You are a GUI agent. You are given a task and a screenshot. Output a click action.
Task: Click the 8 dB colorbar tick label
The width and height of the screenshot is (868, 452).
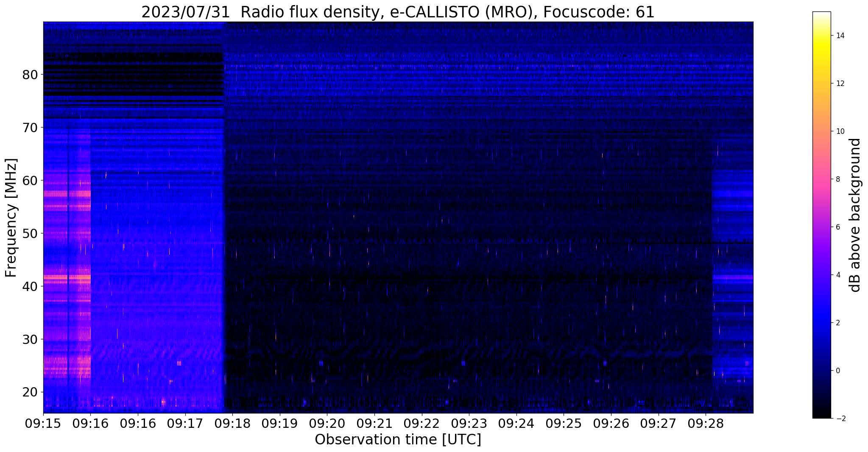click(837, 179)
